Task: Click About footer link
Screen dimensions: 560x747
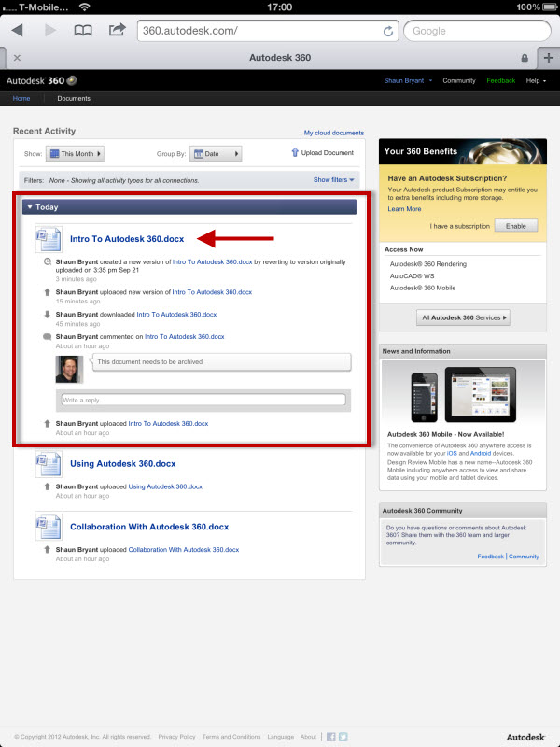Action: click(308, 737)
